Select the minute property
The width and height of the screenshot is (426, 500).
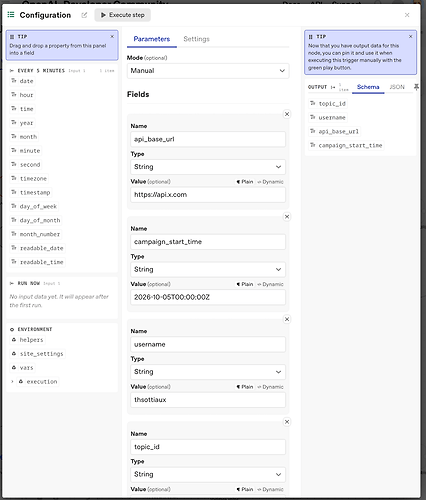(26, 151)
